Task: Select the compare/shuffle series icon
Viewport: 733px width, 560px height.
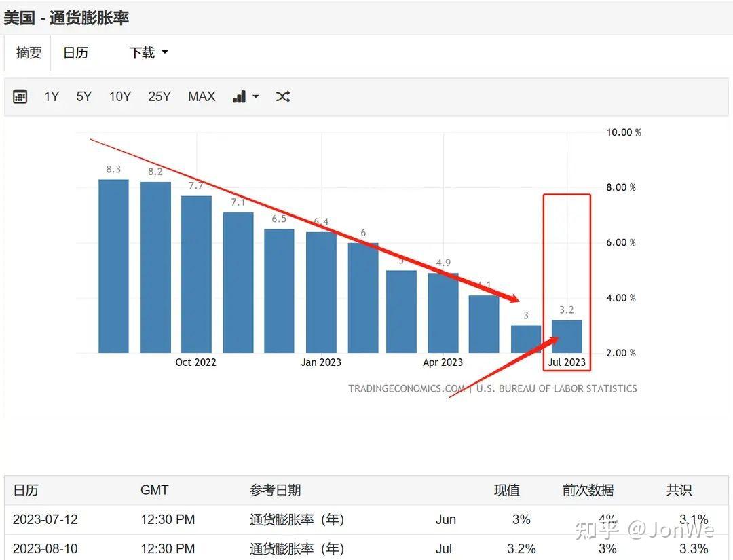Action: pos(283,96)
